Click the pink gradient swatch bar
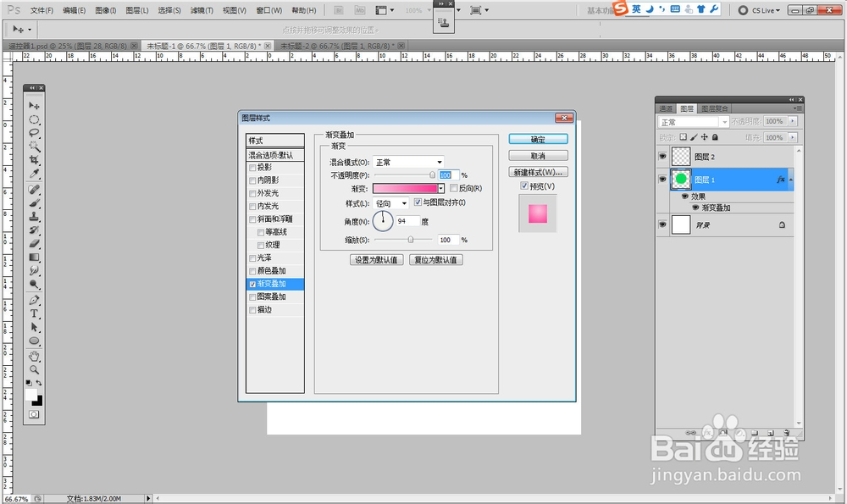This screenshot has width=847, height=504. (405, 188)
